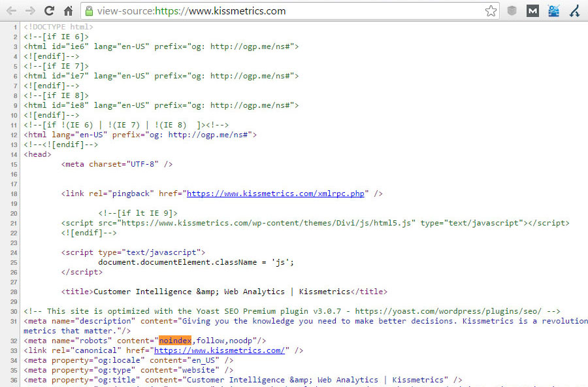
Task: Click the html5.js script source line
Action: tap(316, 223)
